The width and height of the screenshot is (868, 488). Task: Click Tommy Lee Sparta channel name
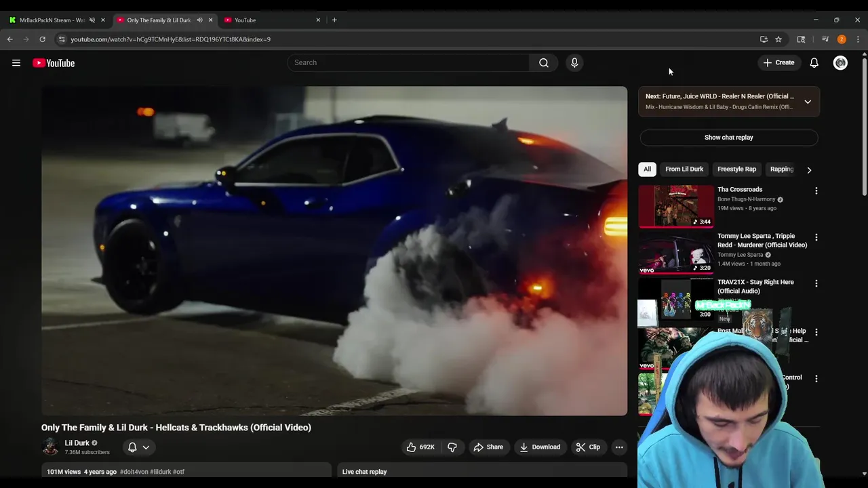pos(741,255)
